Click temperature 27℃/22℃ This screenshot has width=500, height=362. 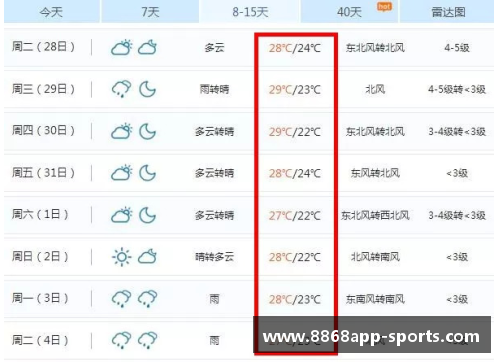coord(295,216)
